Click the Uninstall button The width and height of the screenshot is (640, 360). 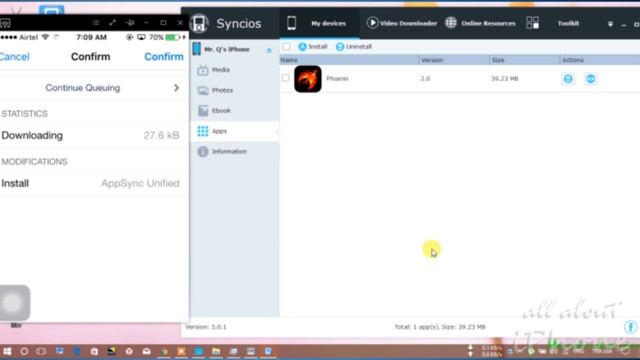353,47
